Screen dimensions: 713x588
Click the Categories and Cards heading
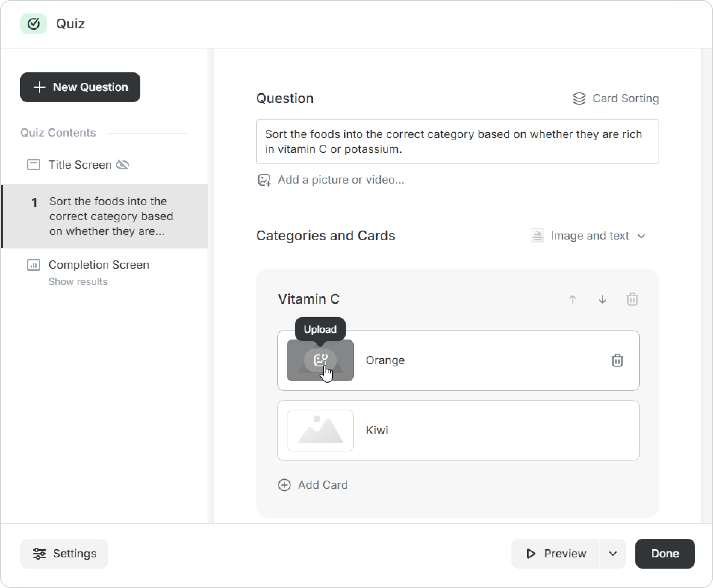[326, 236]
